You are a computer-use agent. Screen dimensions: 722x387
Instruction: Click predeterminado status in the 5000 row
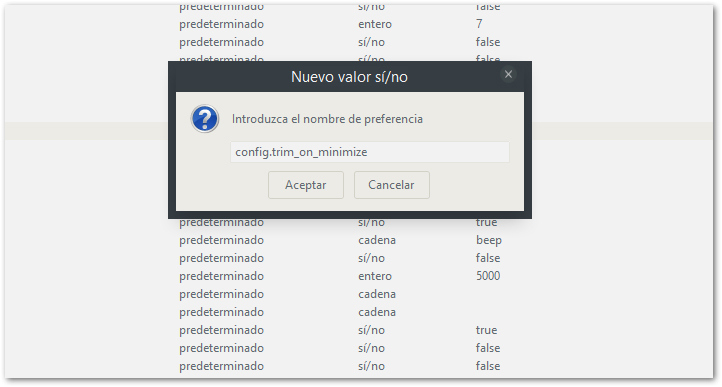pyautogui.click(x=221, y=276)
